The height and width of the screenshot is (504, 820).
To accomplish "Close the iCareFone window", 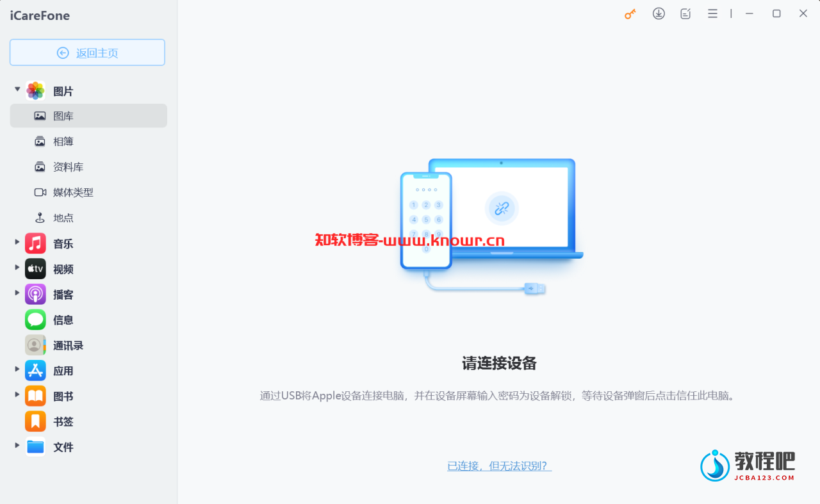I will (803, 13).
